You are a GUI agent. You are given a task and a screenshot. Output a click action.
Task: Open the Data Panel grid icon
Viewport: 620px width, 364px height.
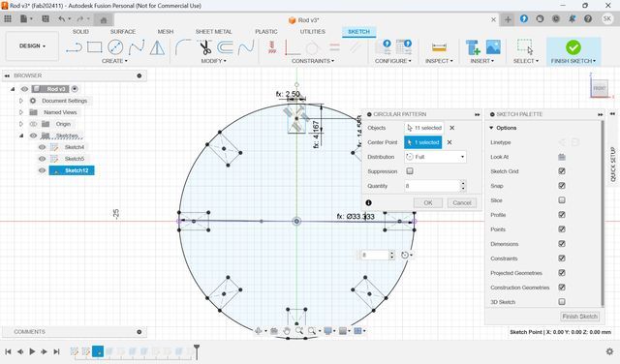click(x=8, y=18)
